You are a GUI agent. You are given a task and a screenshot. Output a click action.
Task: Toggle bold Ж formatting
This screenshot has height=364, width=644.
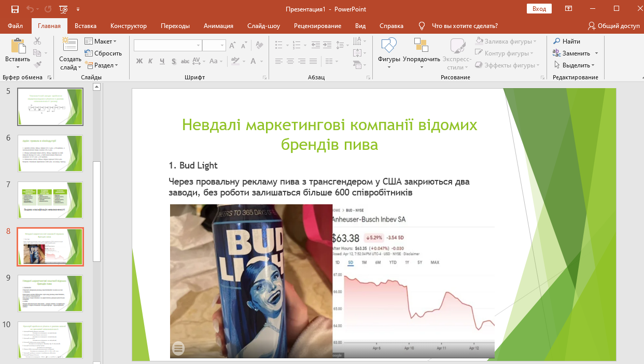click(139, 61)
